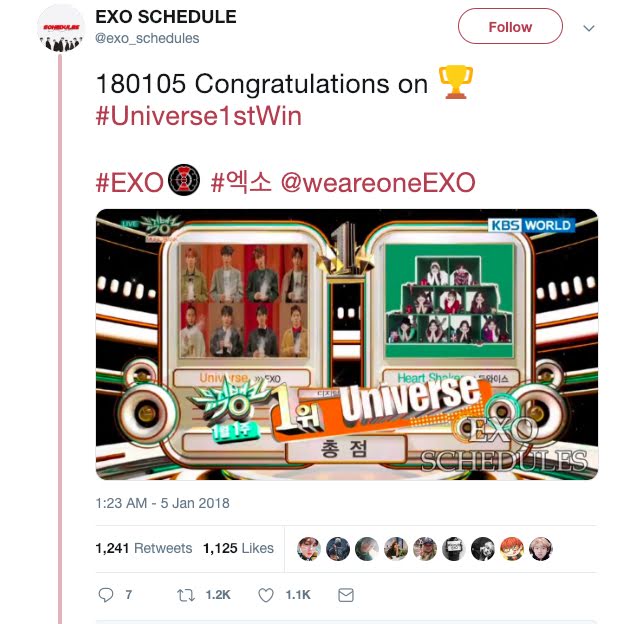636x624 pixels.
Task: Click the reply speech bubble icon
Action: 106,595
